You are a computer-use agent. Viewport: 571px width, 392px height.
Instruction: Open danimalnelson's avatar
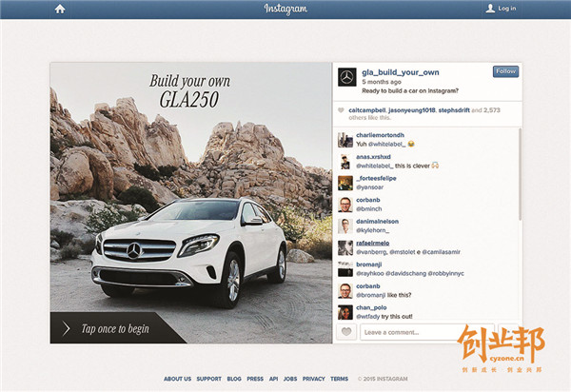pos(345,226)
